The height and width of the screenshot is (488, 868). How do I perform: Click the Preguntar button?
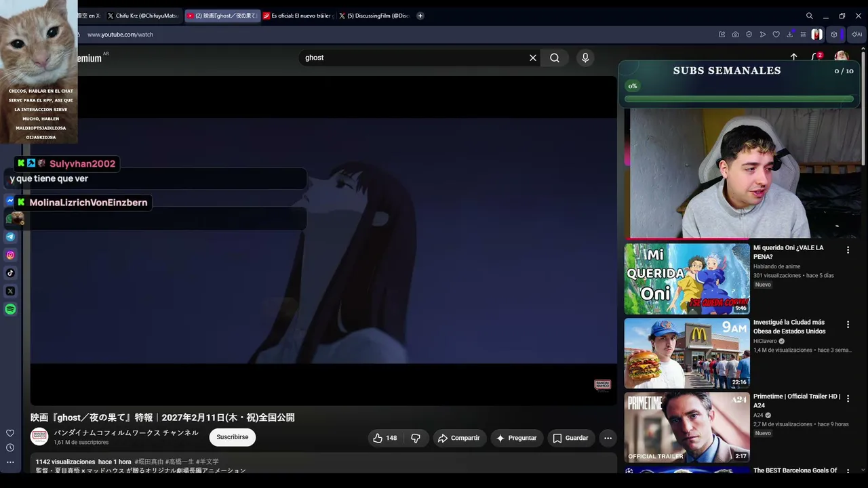(517, 438)
